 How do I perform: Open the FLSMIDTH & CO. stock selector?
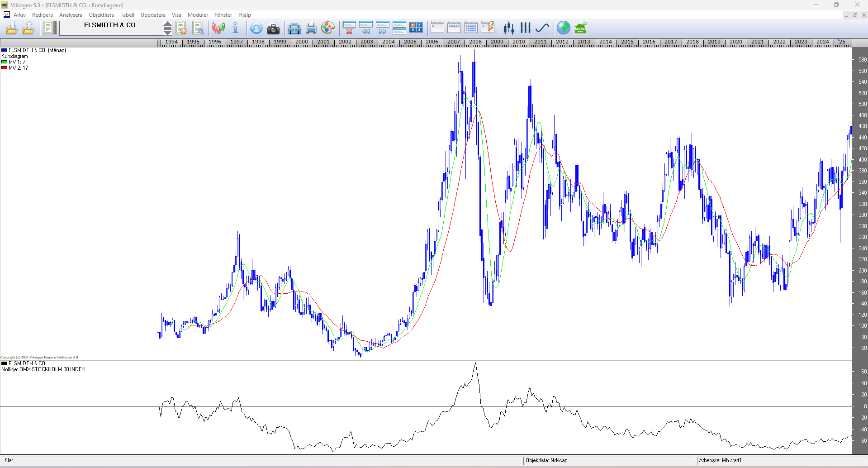(x=111, y=28)
